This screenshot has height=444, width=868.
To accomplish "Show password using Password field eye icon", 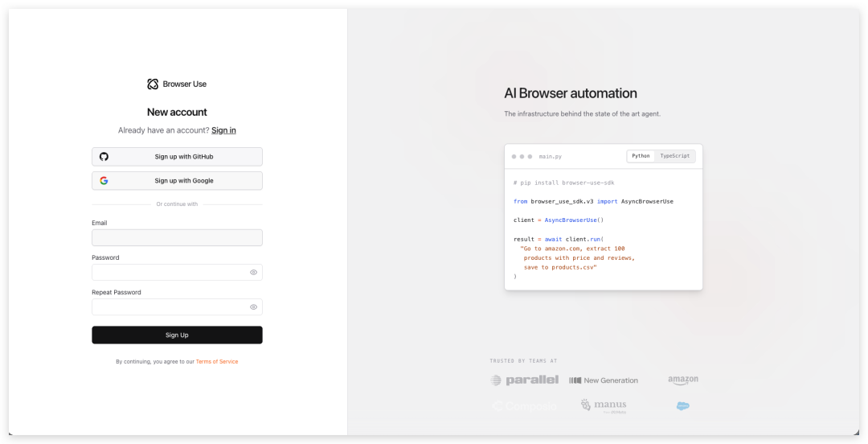I will pos(253,273).
